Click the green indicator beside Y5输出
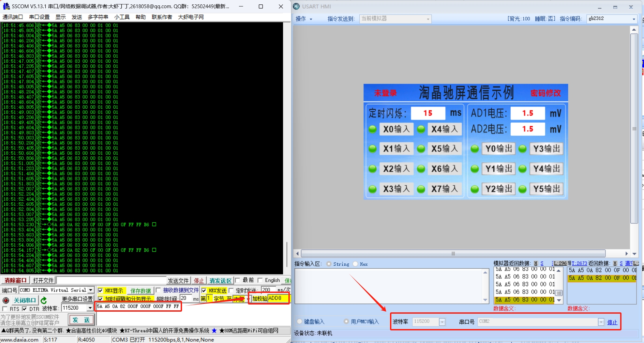Screen dimensions: 644x343 pyautogui.click(x=522, y=189)
